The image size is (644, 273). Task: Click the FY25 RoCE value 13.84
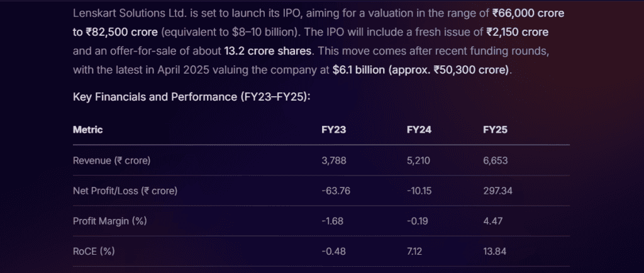[x=495, y=251]
